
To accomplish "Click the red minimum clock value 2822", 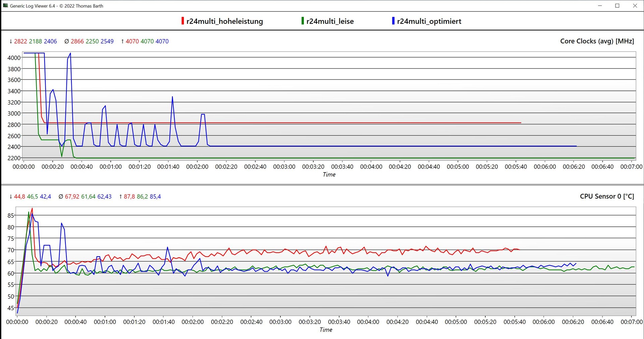I will [x=20, y=42].
